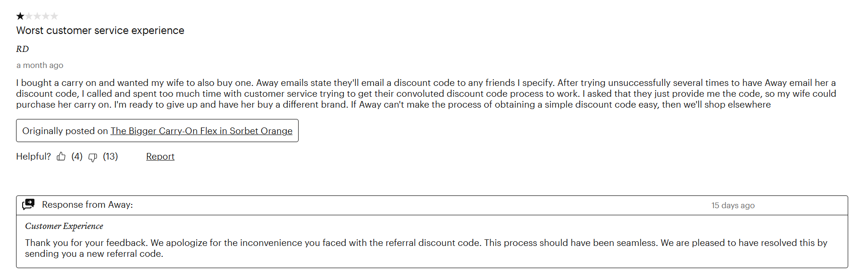Image resolution: width=868 pixels, height=279 pixels.
Task: Click the fourth gray star
Action: tap(46, 16)
